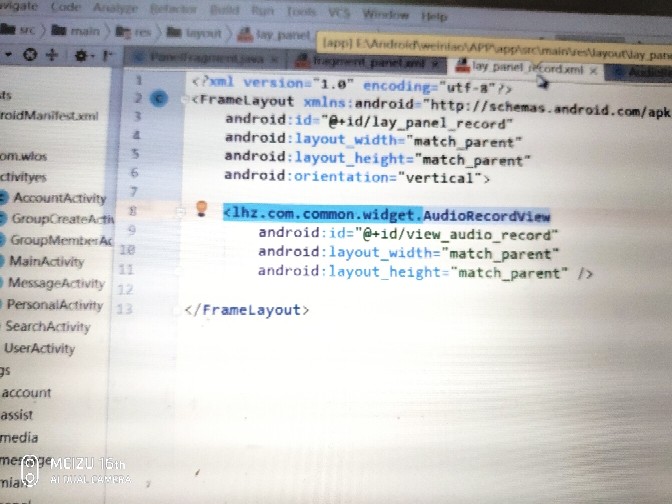Click android:orientation="vertical" attribute text

coord(357,177)
